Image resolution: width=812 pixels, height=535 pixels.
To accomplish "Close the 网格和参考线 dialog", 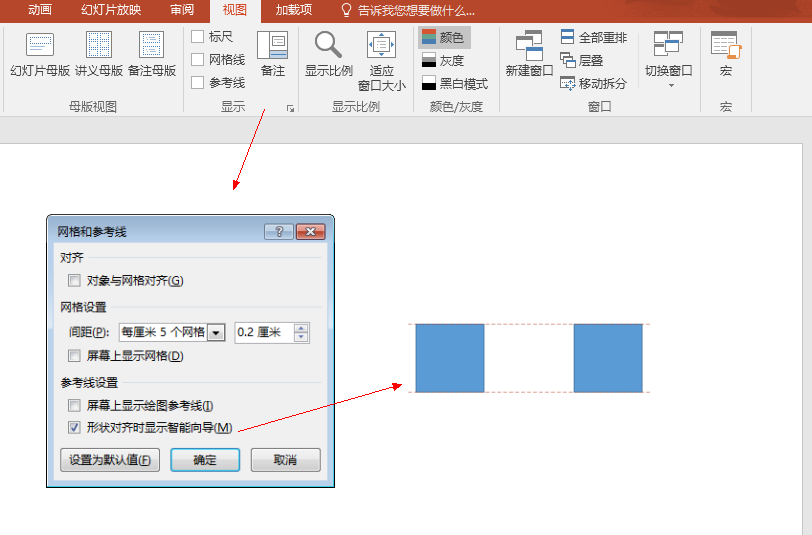I will click(311, 232).
